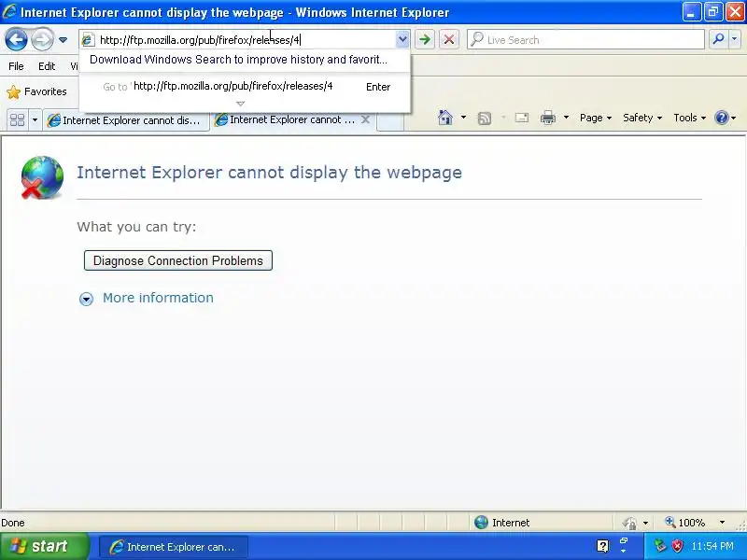
Task: Click the Back navigation arrow
Action: pos(16,39)
